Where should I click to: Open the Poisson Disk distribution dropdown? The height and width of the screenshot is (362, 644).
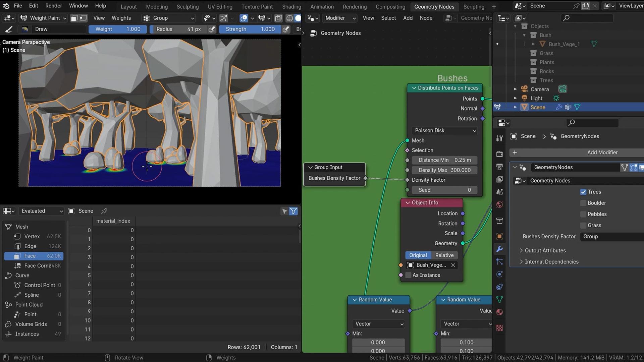[x=444, y=131]
